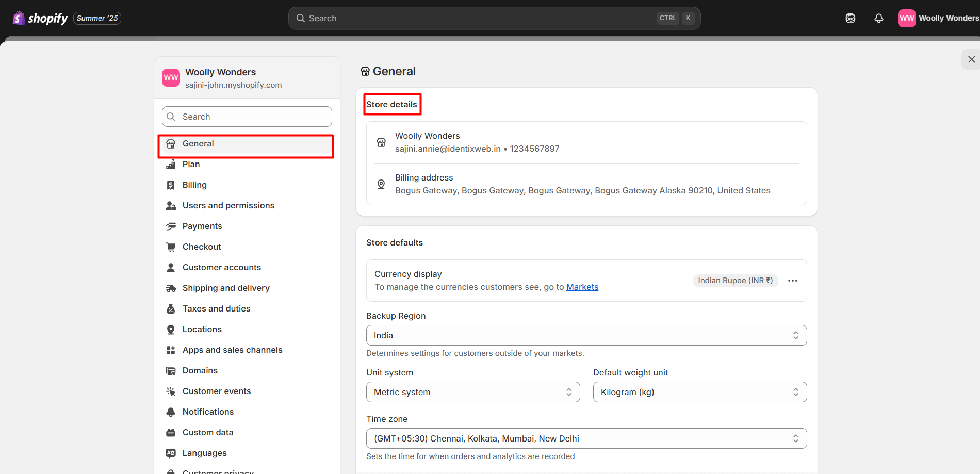The height and width of the screenshot is (474, 980).
Task: Click the Billing receipt icon
Action: pyautogui.click(x=171, y=185)
